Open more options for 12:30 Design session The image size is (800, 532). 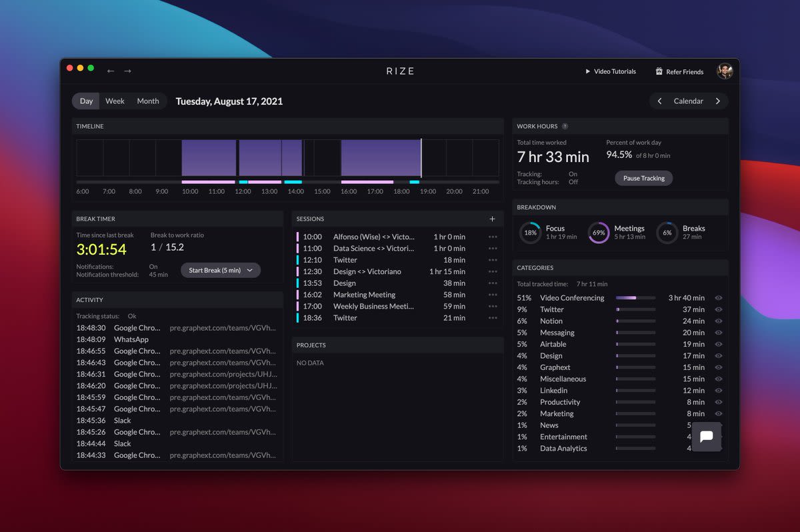[x=493, y=271]
